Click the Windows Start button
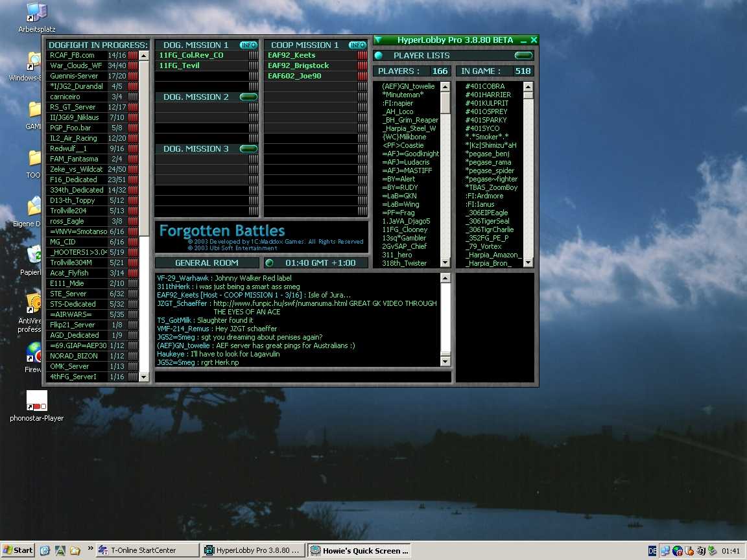The image size is (747, 560). click(18, 550)
